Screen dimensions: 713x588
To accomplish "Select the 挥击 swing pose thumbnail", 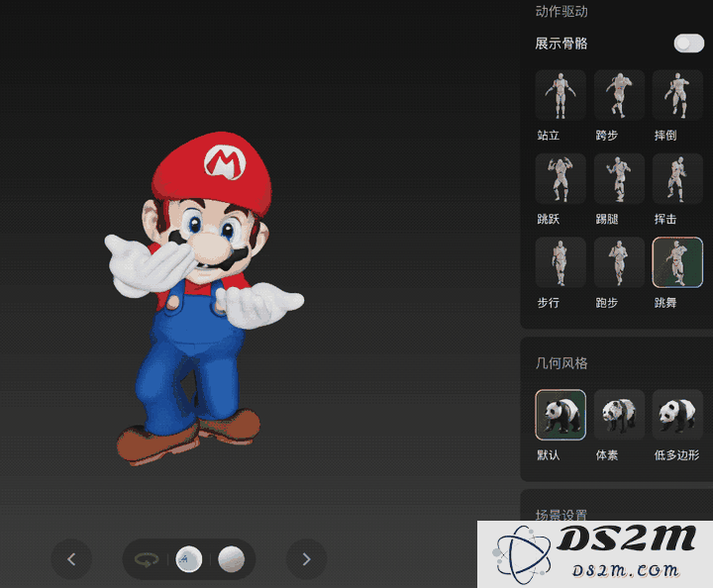I will tap(677, 178).
